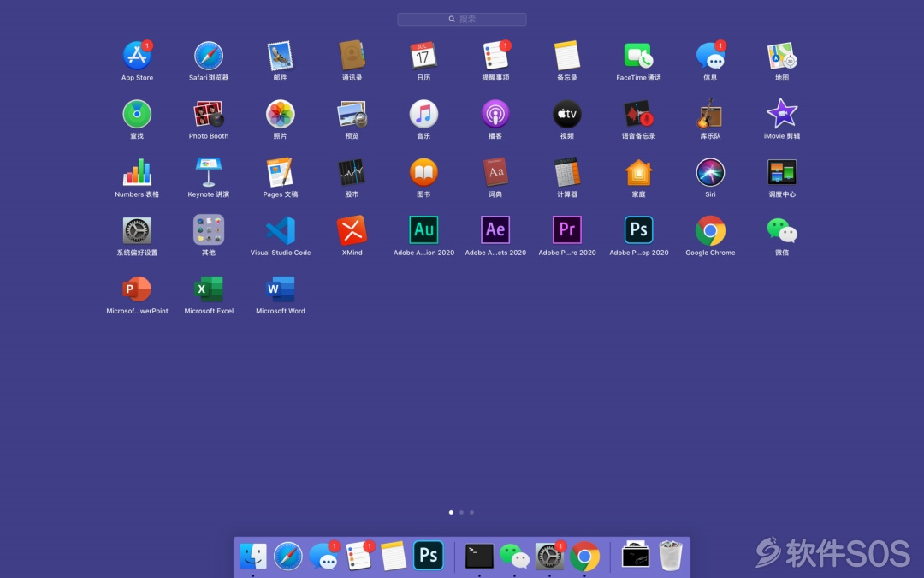
Task: Open Microsoft Excel
Action: point(209,289)
